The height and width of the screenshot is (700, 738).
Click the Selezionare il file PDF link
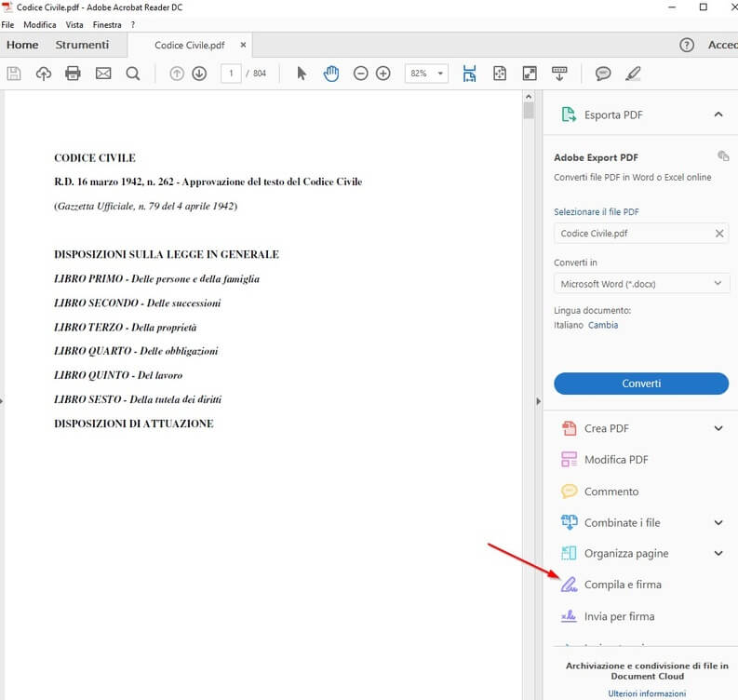(597, 212)
